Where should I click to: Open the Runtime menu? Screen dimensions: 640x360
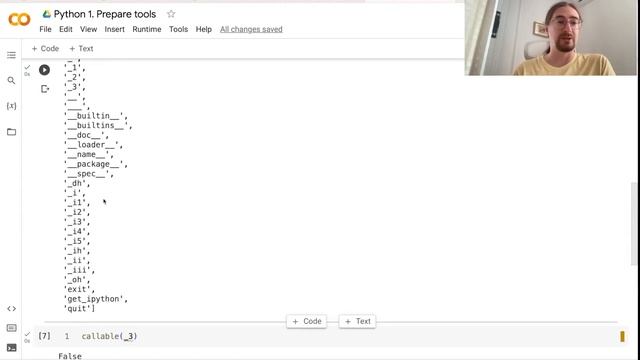click(147, 29)
